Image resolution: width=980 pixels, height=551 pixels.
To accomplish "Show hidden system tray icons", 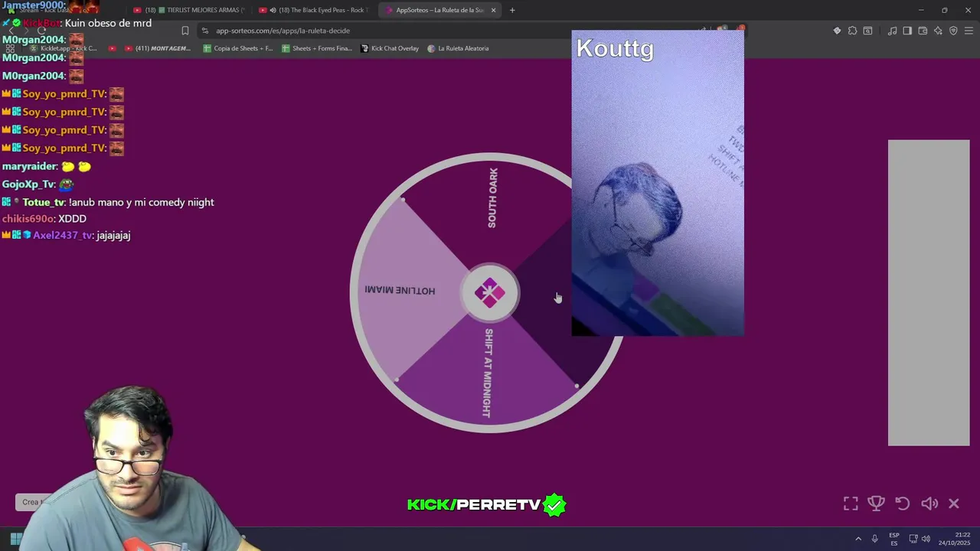I will click(858, 539).
